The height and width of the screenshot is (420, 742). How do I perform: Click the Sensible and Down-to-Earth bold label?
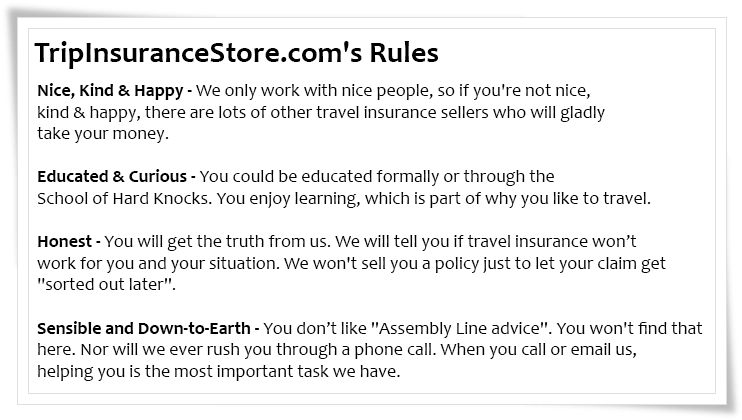coord(144,328)
